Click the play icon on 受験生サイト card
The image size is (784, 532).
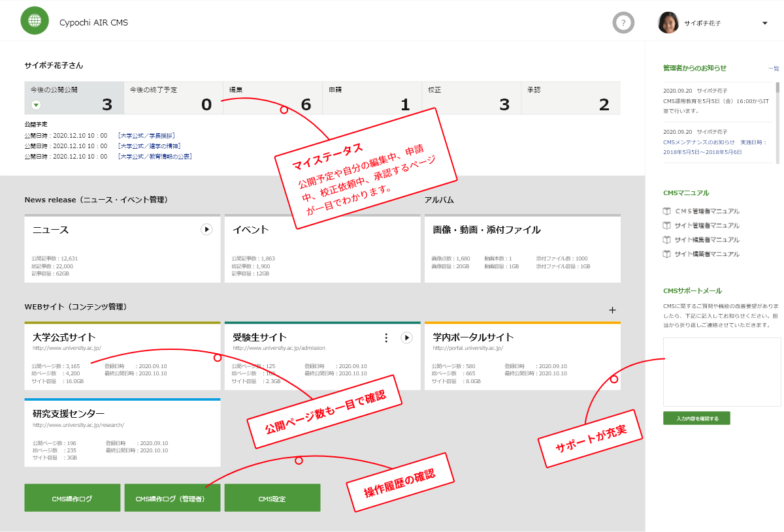(x=406, y=337)
